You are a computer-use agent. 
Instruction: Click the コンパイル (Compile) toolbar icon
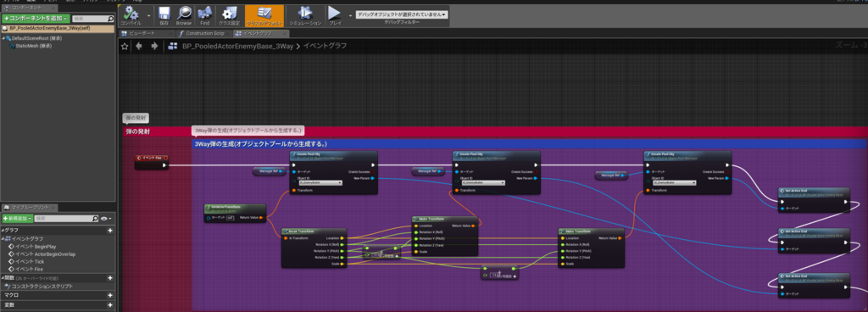click(x=131, y=16)
